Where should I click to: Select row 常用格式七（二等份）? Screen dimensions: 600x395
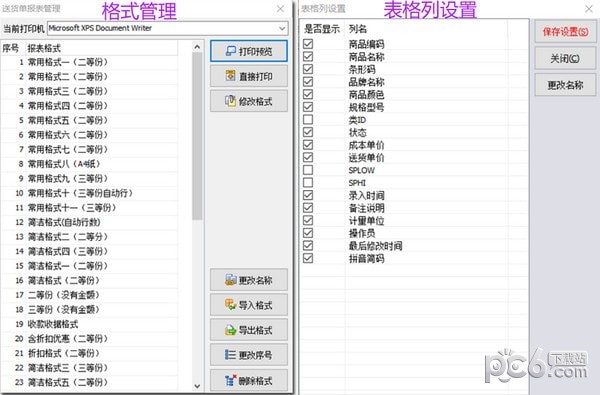coord(89,149)
